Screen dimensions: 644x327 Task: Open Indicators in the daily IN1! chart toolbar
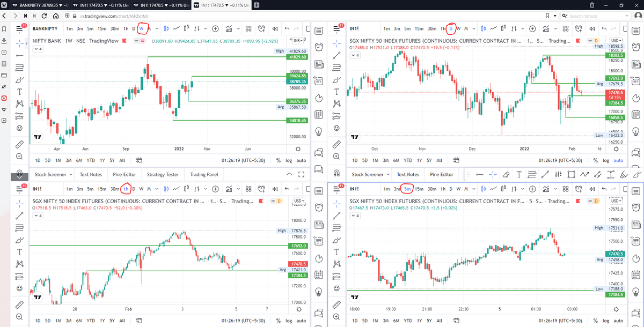546,28
